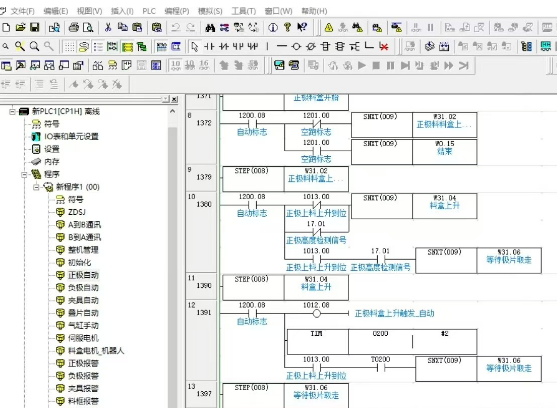The image size is (557, 408).
Task: Open the 工具(T) menu
Action: coord(244,11)
